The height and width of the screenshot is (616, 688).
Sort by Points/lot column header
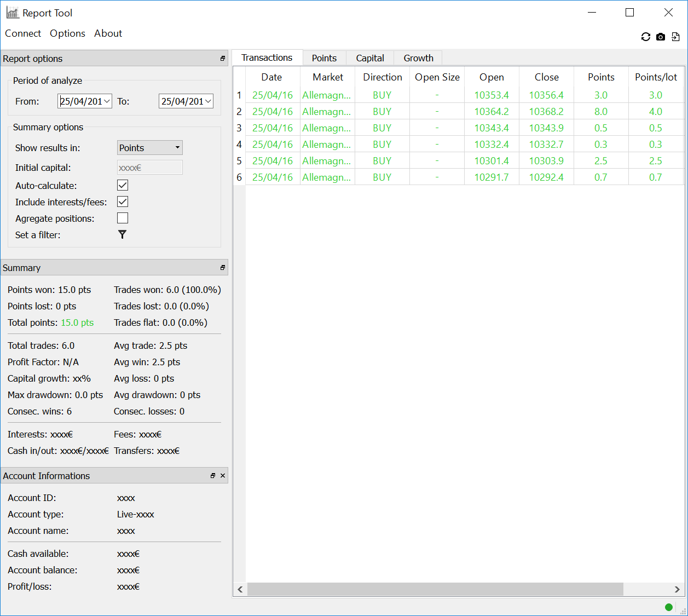coord(656,77)
